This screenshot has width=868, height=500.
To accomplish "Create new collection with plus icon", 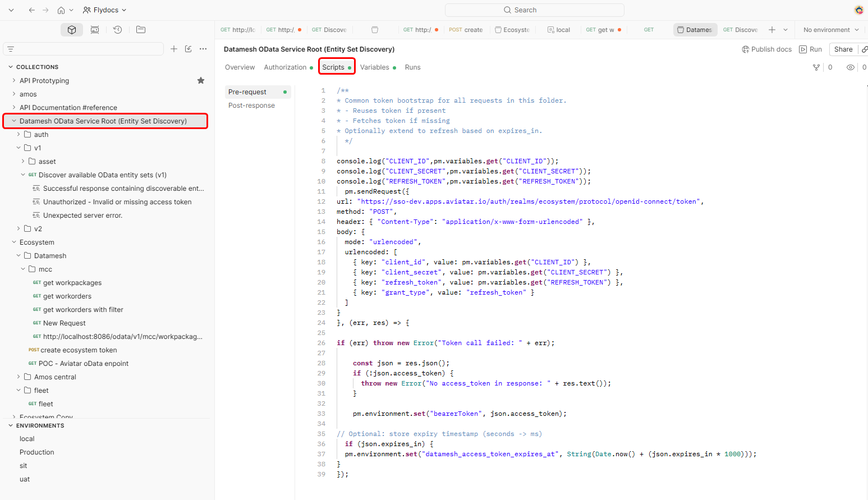I will 174,49.
